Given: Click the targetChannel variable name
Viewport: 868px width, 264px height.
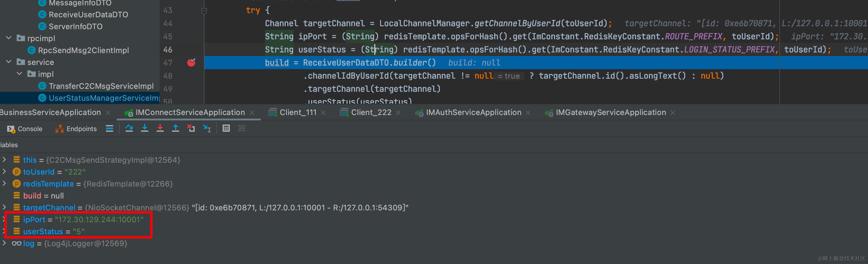Looking at the screenshot, I should point(49,208).
